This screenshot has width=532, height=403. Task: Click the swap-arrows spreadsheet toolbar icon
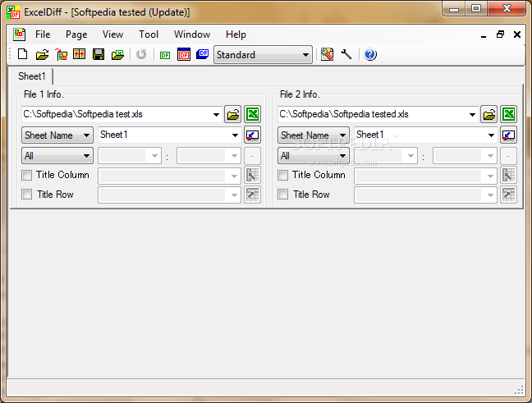[x=79, y=54]
